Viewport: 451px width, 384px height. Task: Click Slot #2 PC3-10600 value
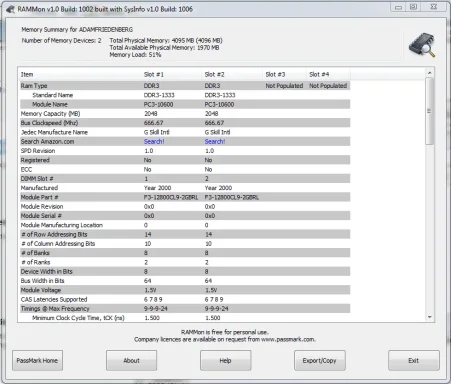(219, 104)
